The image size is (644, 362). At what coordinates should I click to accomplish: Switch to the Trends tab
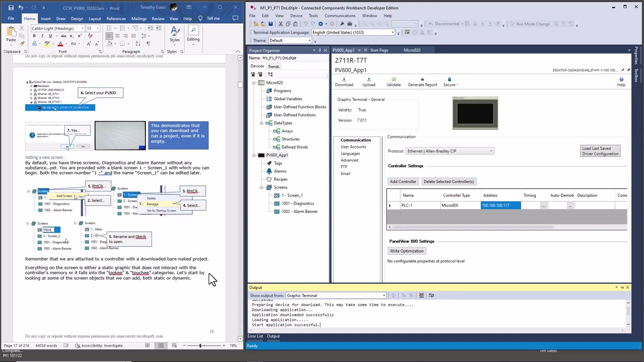274,66
